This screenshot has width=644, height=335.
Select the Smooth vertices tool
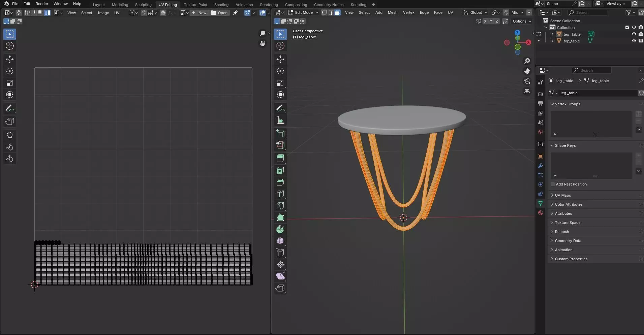click(280, 241)
